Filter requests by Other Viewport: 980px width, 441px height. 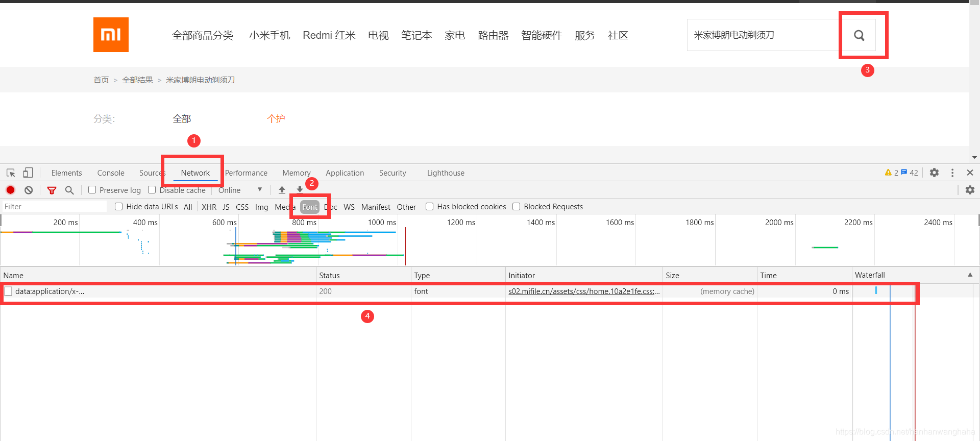406,207
